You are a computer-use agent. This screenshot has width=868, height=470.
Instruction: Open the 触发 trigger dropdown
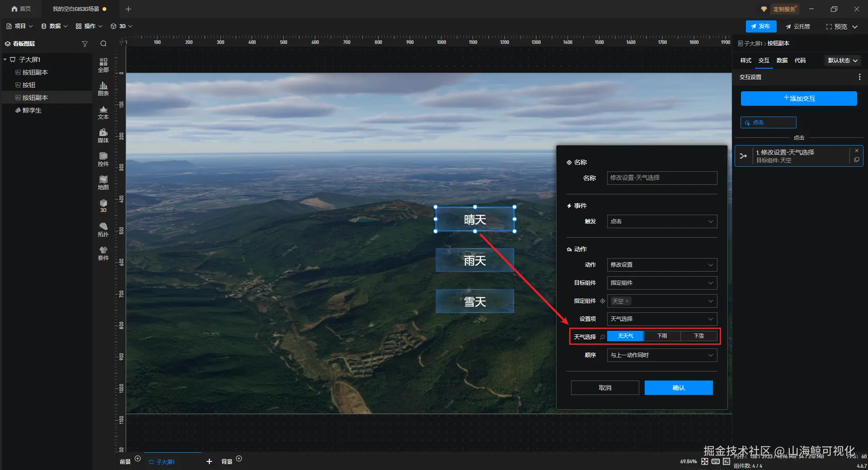[x=661, y=221]
